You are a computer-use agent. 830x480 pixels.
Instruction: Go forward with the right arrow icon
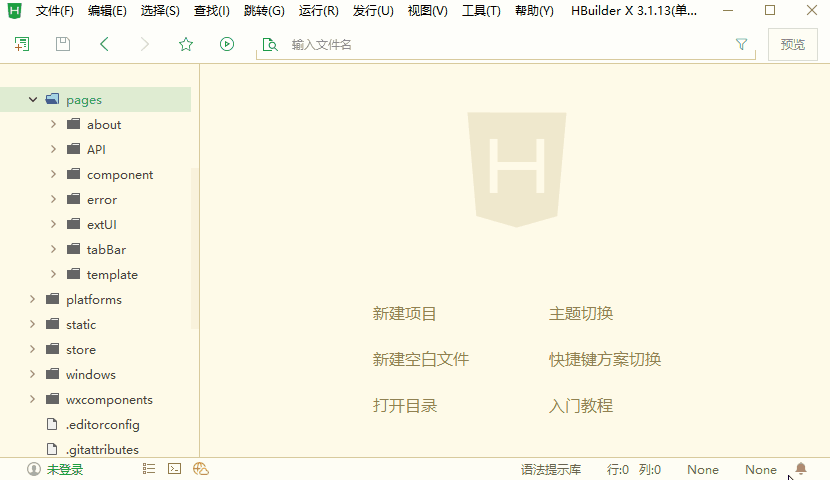145,44
